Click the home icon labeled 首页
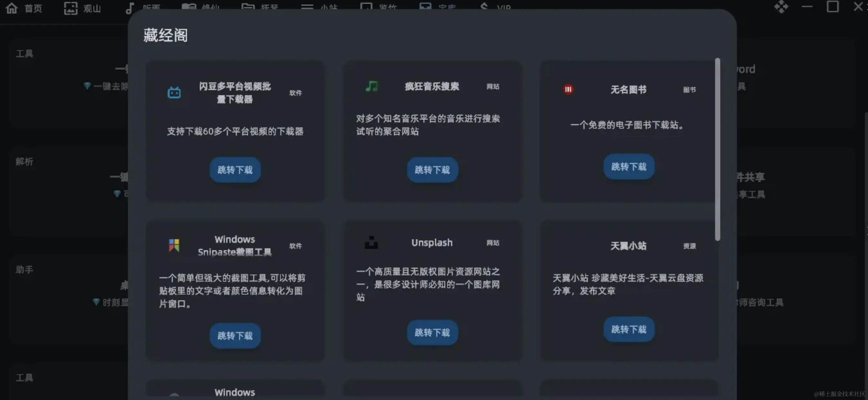Screen dimensions: 868x400 tap(12, 8)
